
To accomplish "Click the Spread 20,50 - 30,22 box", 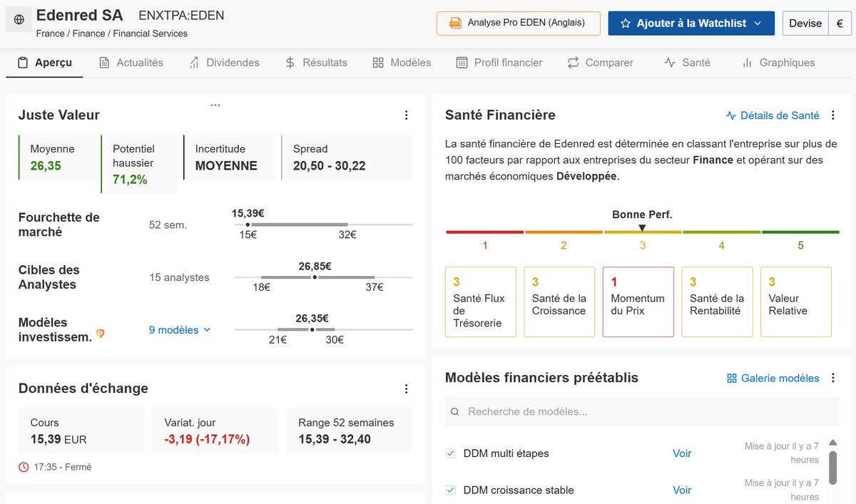I will [346, 158].
